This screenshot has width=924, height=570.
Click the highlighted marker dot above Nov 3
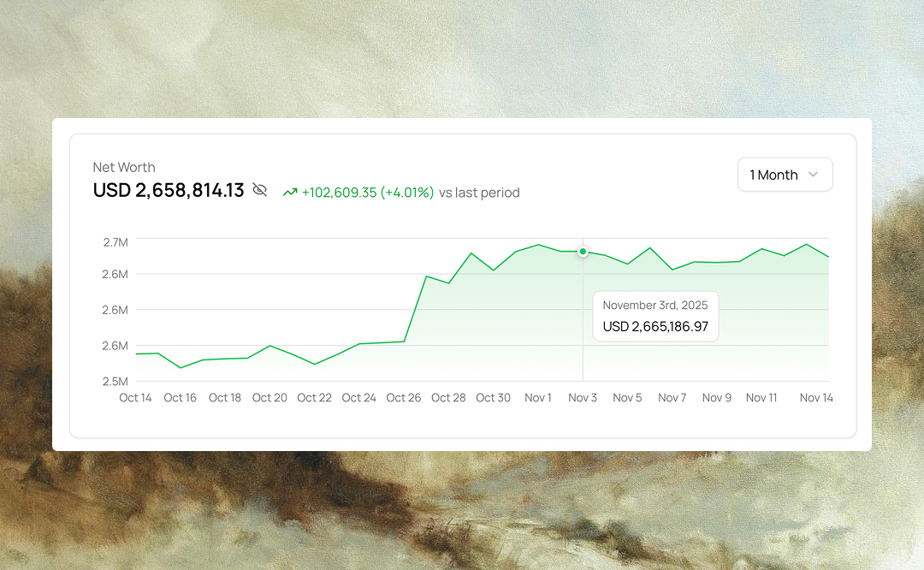[583, 252]
